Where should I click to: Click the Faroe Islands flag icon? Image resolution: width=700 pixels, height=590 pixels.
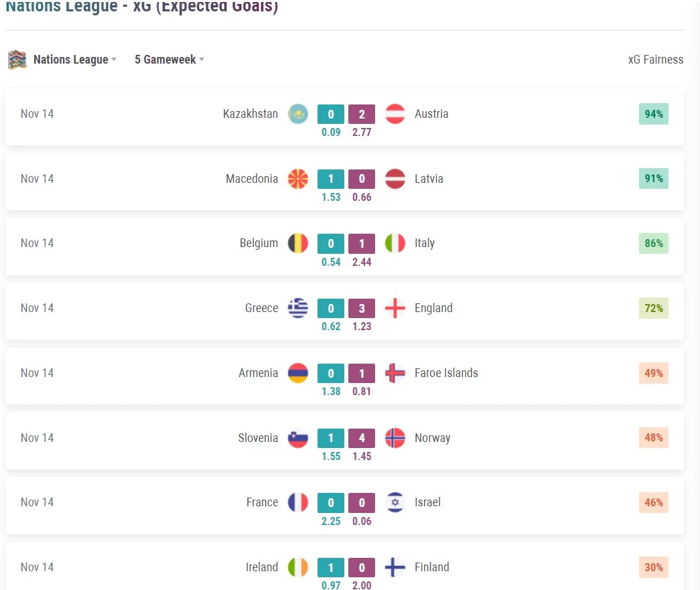[x=395, y=373]
